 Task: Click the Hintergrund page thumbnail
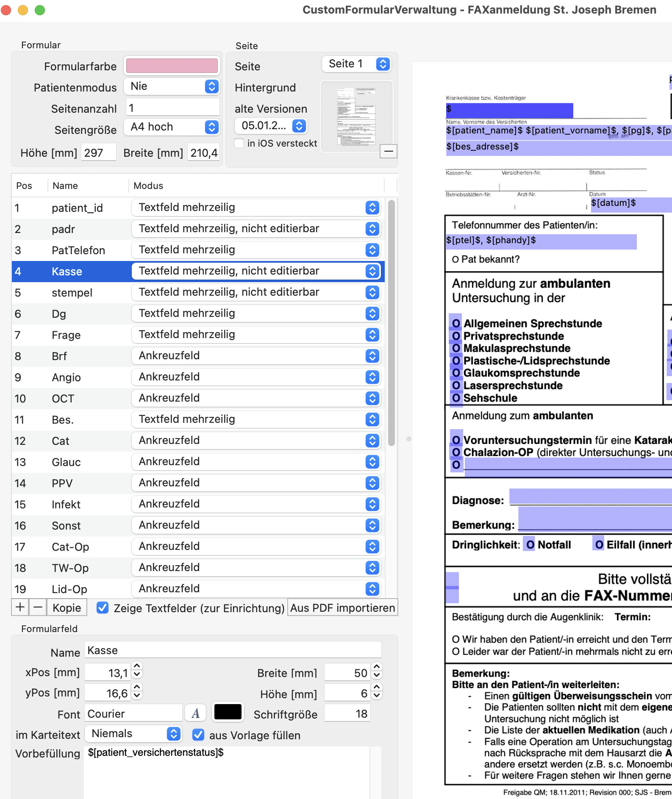[x=357, y=117]
